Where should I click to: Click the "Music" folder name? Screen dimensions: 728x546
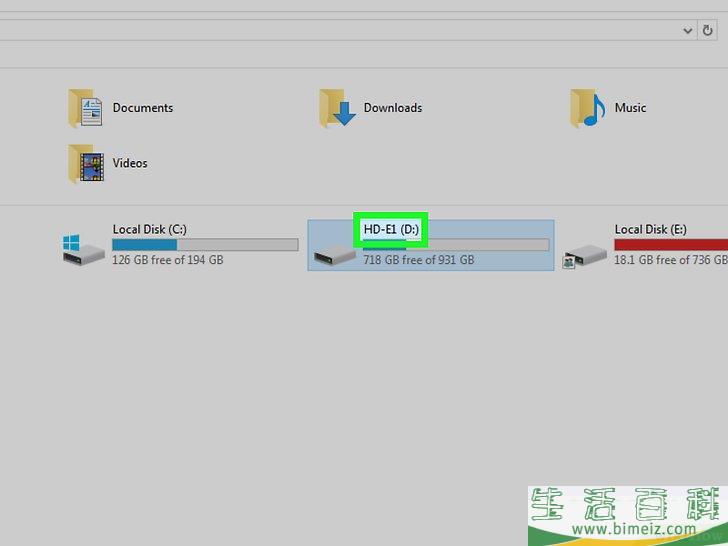tap(630, 108)
